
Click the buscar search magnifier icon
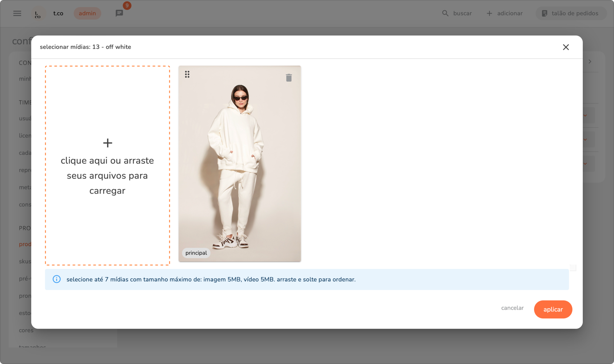point(445,13)
